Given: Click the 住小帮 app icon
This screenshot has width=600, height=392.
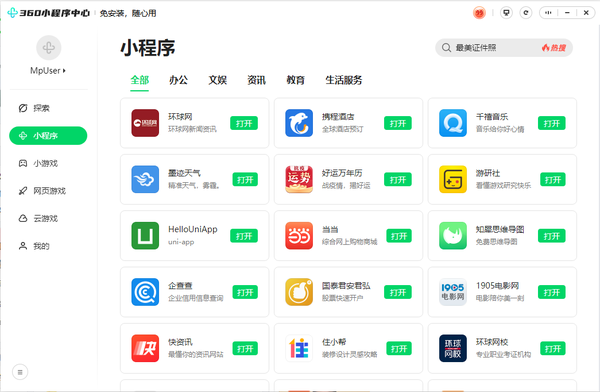Looking at the screenshot, I should [x=299, y=348].
